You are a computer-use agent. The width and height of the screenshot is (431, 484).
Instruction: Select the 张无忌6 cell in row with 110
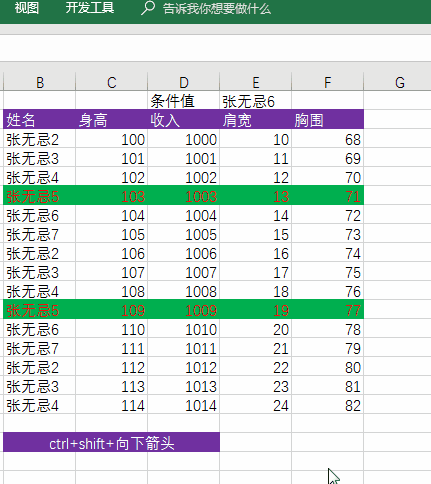coord(40,329)
